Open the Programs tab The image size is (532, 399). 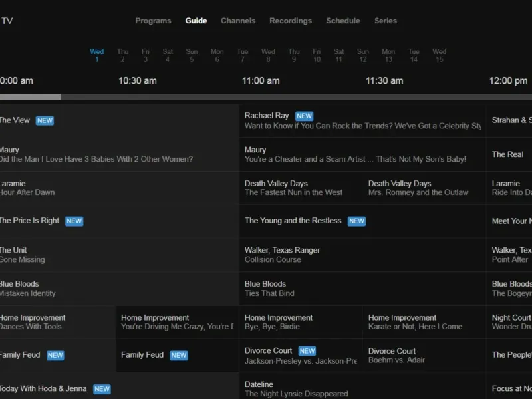pyautogui.click(x=153, y=21)
